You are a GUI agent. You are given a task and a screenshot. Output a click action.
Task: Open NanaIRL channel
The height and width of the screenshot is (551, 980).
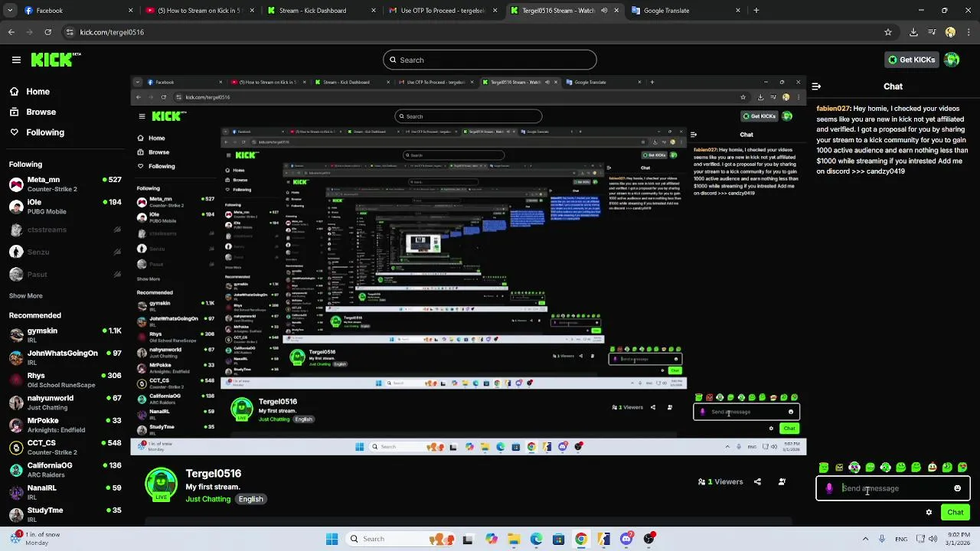click(x=65, y=492)
